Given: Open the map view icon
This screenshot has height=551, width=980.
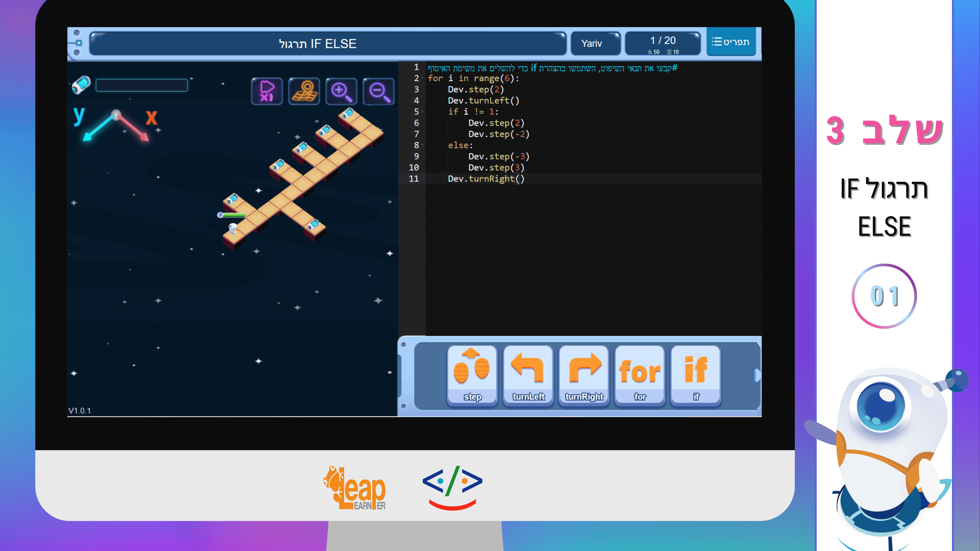Looking at the screenshot, I should pyautogui.click(x=304, y=91).
